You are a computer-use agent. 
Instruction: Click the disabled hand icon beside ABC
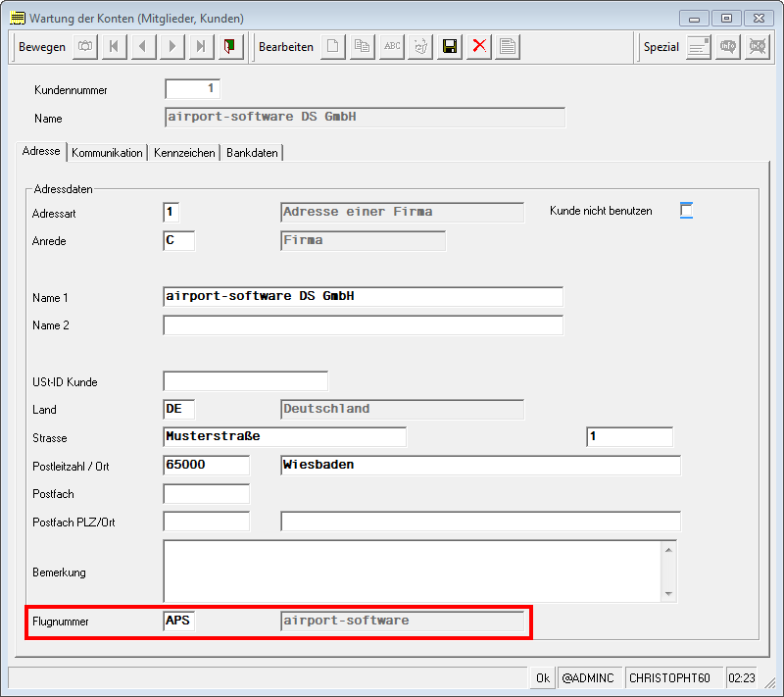coord(420,47)
